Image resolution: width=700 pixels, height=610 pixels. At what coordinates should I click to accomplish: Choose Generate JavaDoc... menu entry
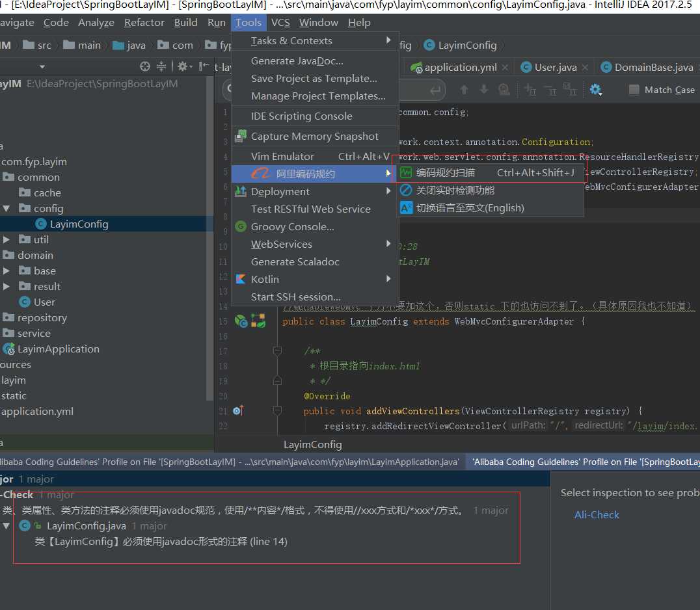tap(315, 60)
